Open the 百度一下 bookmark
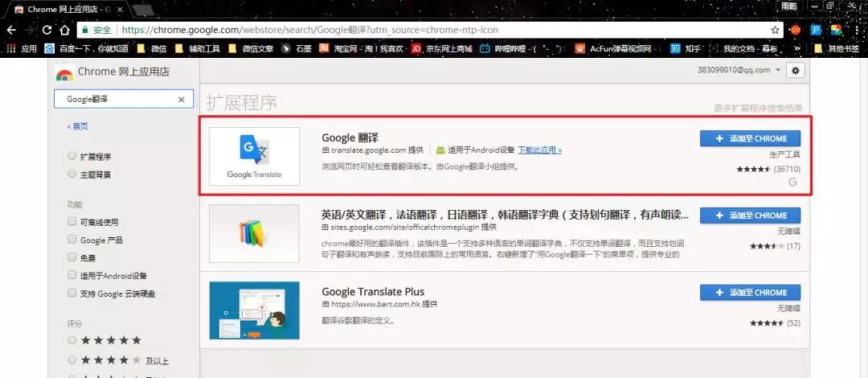Image resolution: width=868 pixels, height=378 pixels. point(86,49)
